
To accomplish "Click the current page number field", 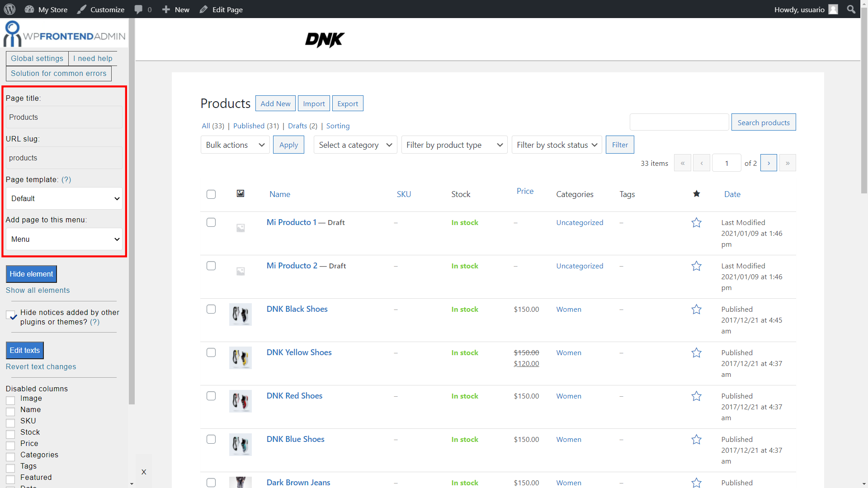I will tap(726, 163).
